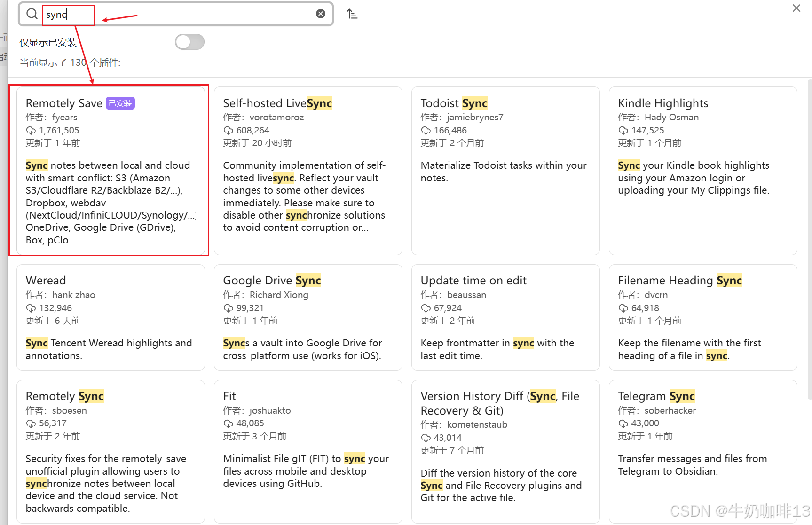The height and width of the screenshot is (525, 812).
Task: Focus the plugin search input field
Action: point(176,14)
